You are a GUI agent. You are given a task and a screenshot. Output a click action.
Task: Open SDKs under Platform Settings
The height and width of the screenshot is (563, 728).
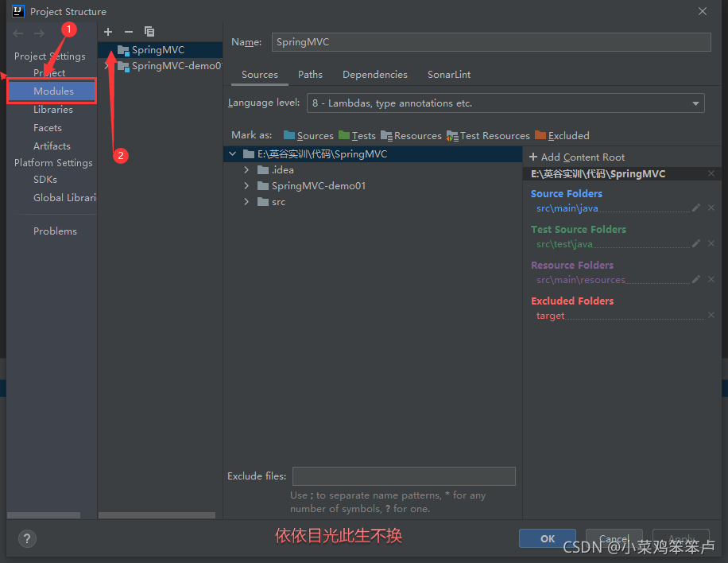[x=45, y=179]
